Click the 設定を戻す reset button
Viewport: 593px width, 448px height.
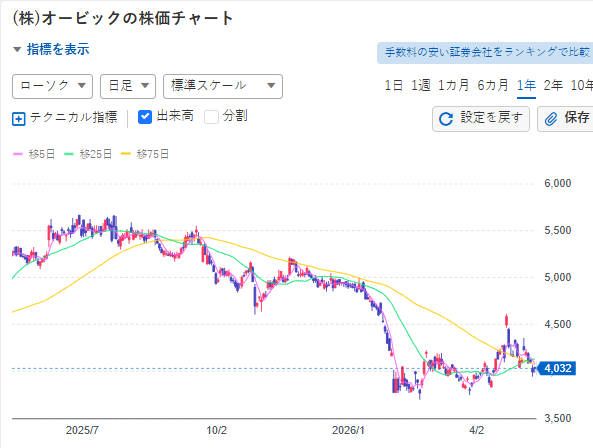click(481, 119)
